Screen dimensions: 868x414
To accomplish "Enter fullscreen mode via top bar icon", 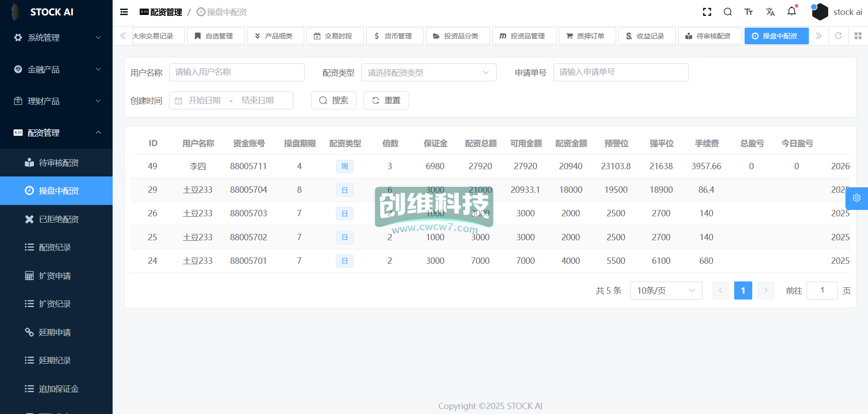I will point(707,12).
